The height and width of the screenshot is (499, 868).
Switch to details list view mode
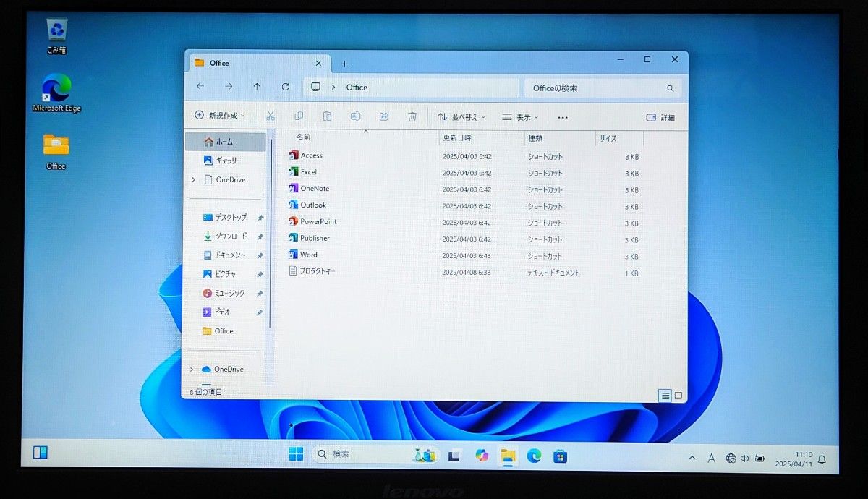pyautogui.click(x=665, y=396)
